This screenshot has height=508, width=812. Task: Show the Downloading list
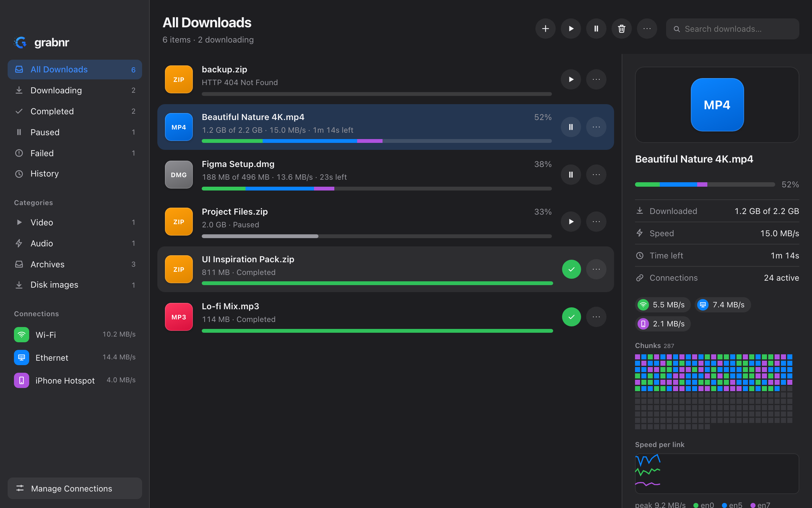75,90
